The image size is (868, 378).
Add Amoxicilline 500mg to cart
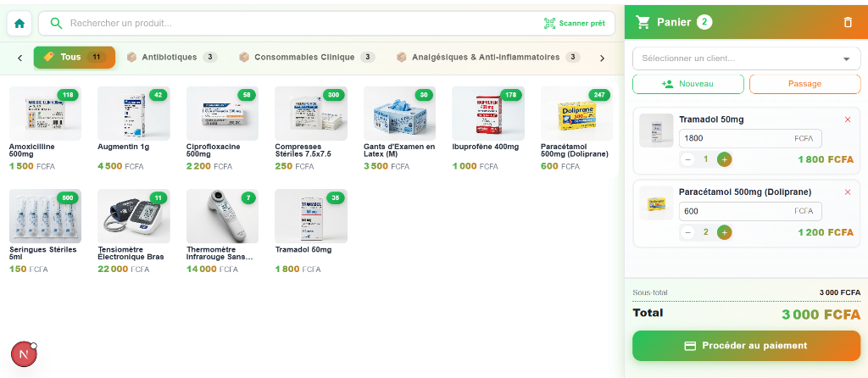pyautogui.click(x=46, y=128)
